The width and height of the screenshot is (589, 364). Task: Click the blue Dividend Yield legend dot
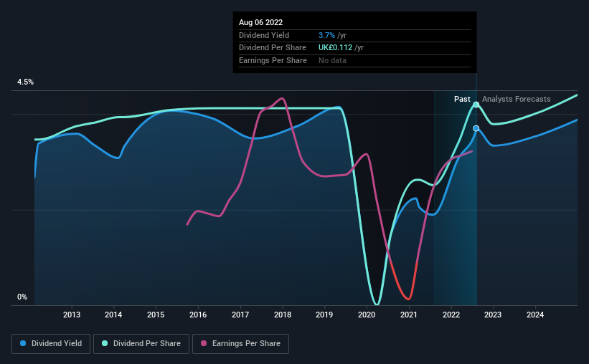[x=23, y=343]
